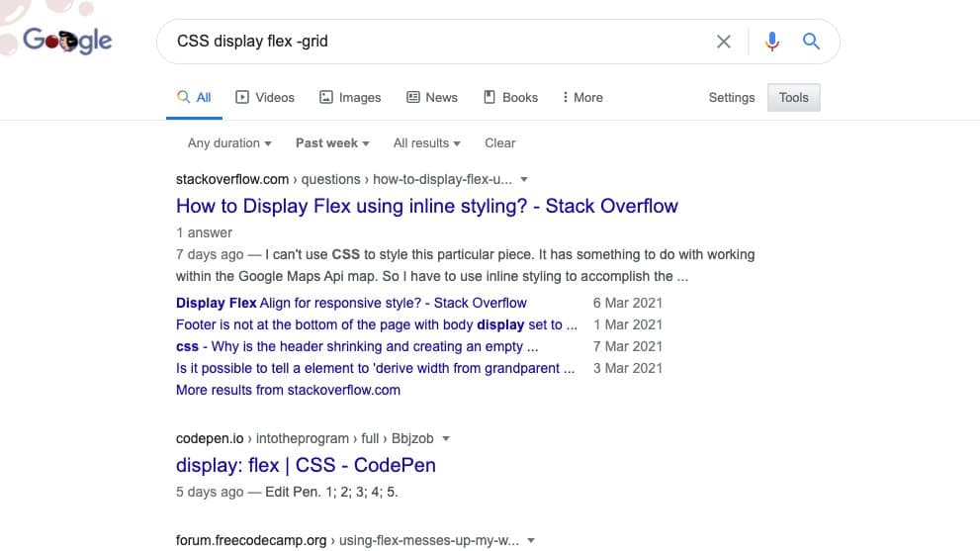Select the Books search tab
The image size is (980, 551).
[510, 97]
